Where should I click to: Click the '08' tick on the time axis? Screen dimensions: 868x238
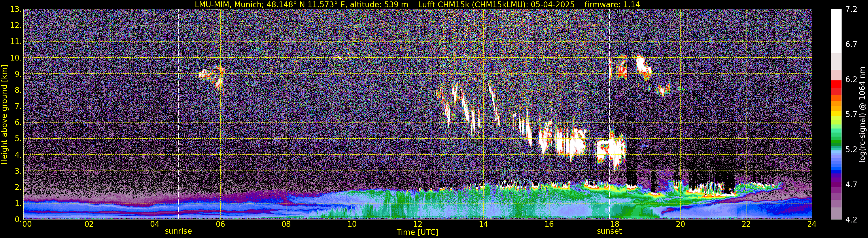[286, 224]
